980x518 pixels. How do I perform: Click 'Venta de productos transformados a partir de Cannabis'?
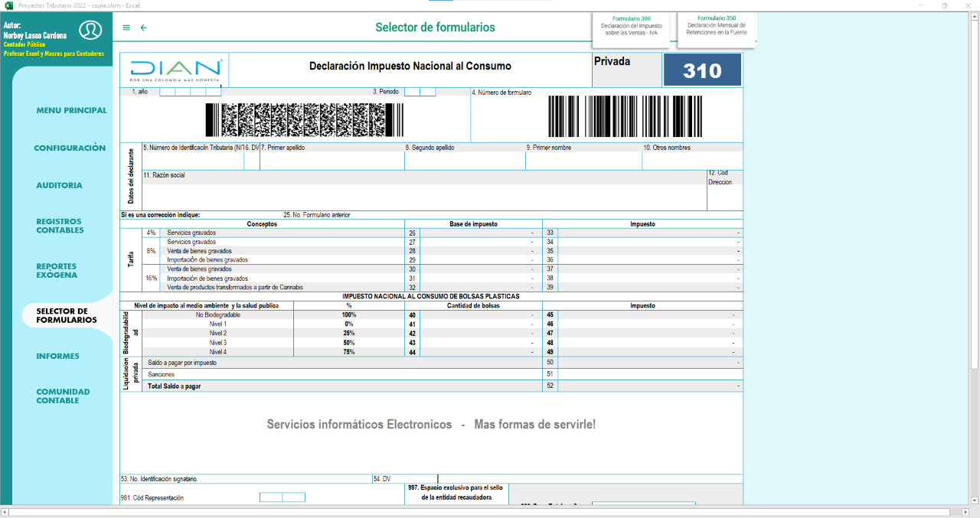pos(235,288)
